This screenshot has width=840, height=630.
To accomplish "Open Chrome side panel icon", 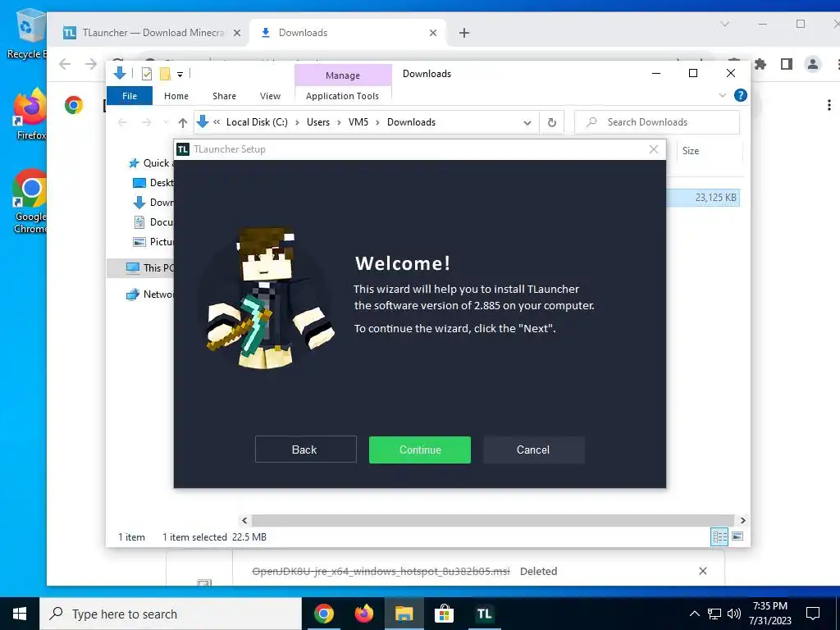I will (787, 64).
